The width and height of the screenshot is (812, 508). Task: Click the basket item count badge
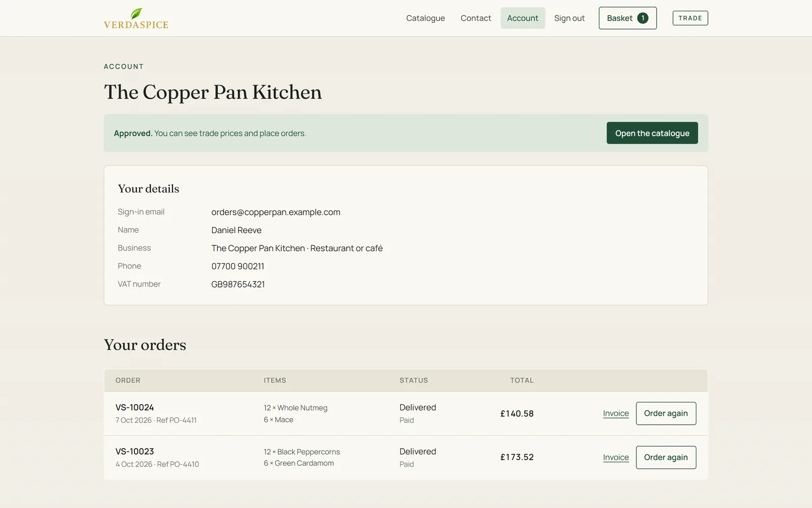[x=642, y=18]
